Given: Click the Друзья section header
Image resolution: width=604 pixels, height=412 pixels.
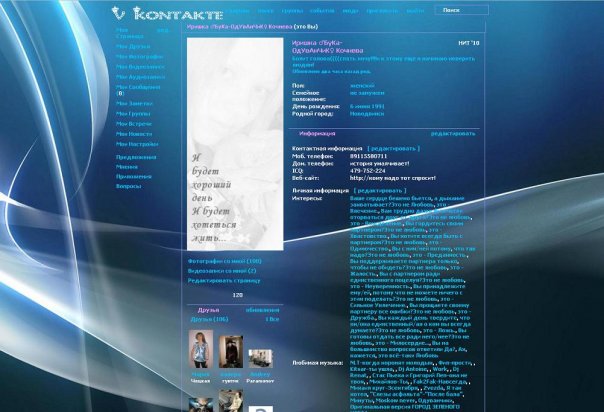Looking at the screenshot, I should (208, 310).
